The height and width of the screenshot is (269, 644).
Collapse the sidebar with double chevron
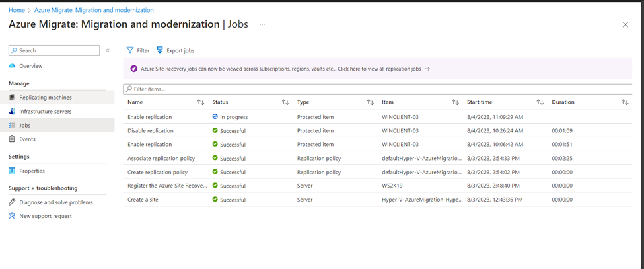tap(108, 50)
